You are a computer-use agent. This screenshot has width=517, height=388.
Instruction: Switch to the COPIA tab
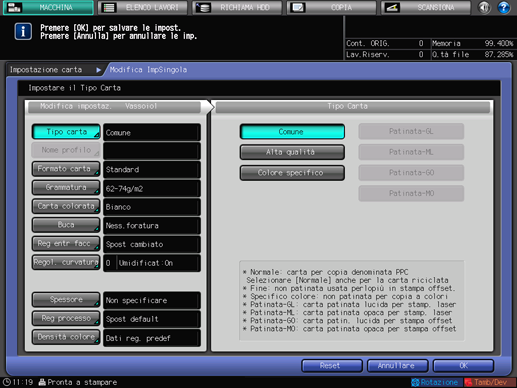point(331,7)
